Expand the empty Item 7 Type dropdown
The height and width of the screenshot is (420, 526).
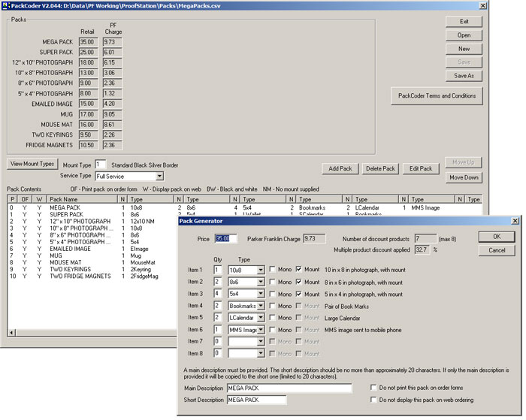pos(261,342)
